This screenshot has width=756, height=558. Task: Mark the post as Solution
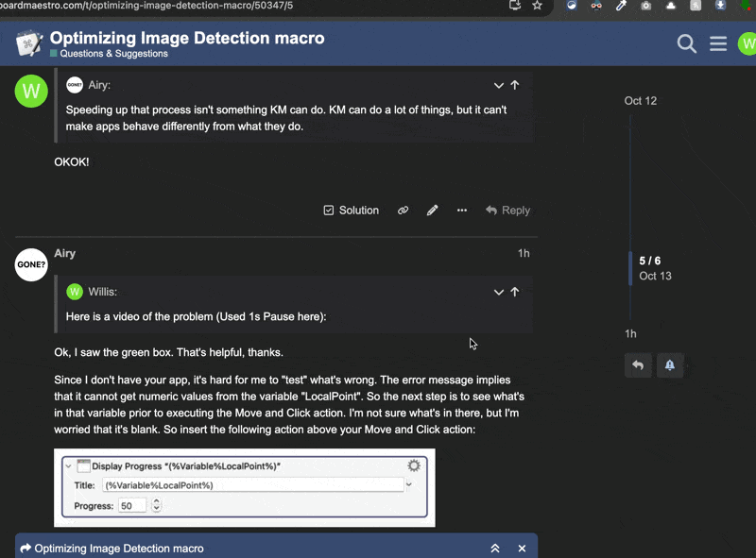[351, 211]
